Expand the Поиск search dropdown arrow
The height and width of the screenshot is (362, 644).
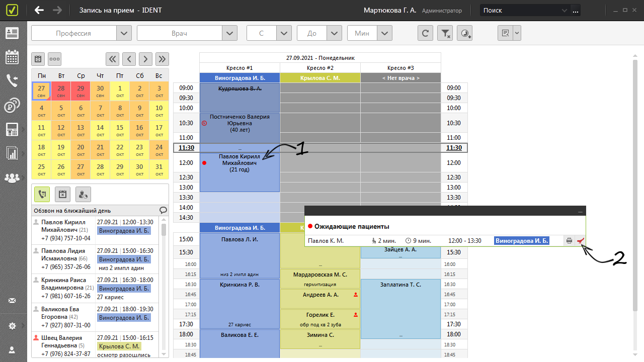(x=565, y=10)
